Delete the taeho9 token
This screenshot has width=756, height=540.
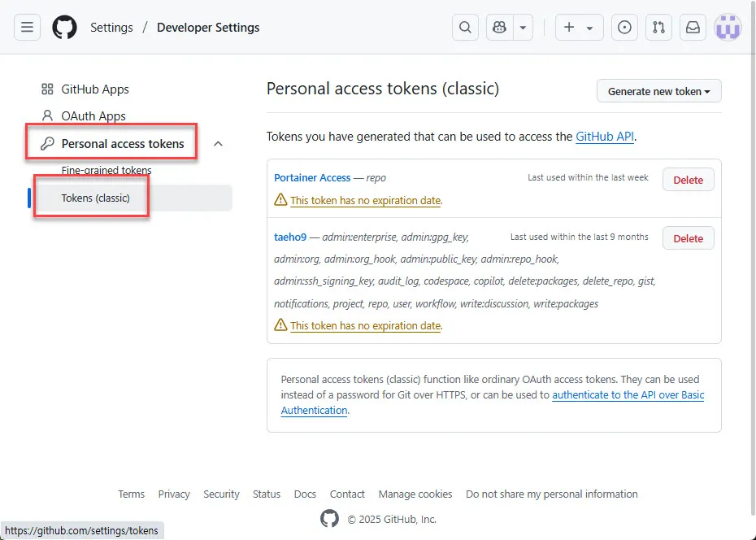(688, 238)
